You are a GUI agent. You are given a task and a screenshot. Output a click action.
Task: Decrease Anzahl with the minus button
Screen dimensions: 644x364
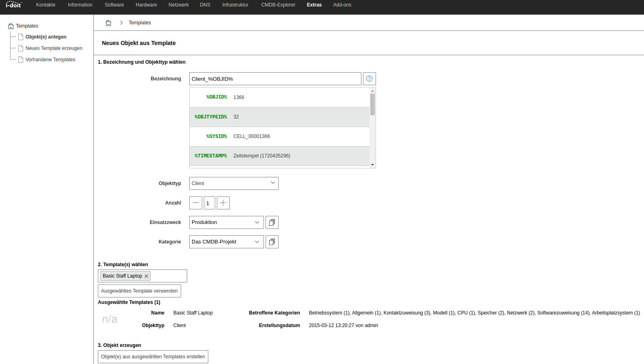[x=196, y=203]
